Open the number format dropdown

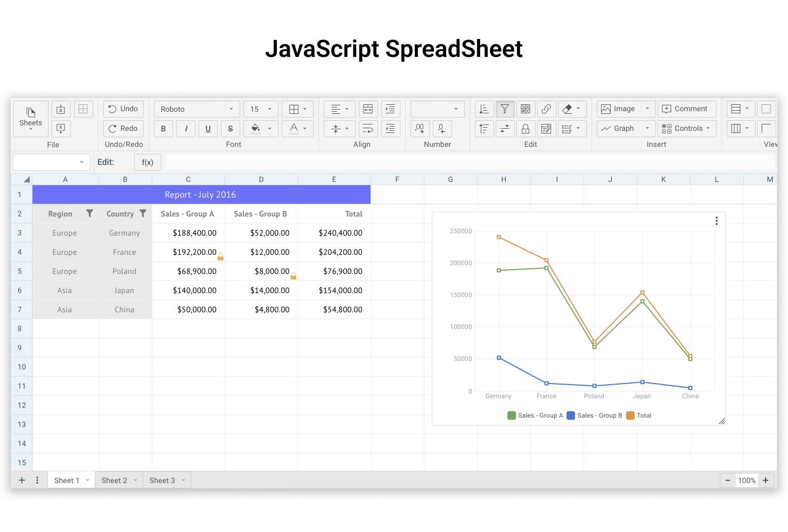438,109
